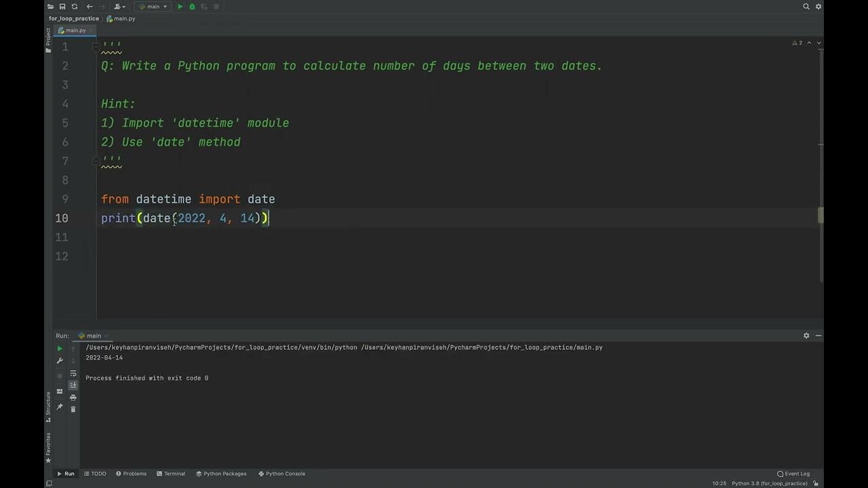Viewport: 868px width, 488px height.
Task: Start debugging with the green bug icon
Action: [192, 7]
